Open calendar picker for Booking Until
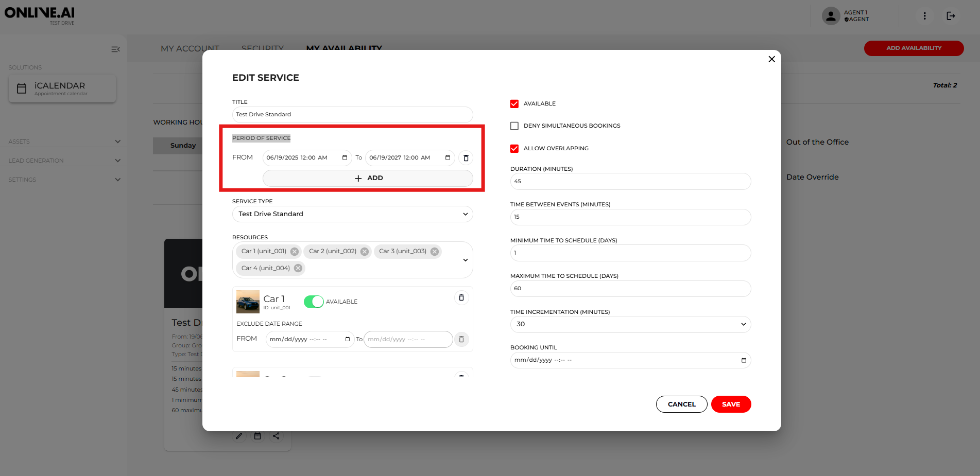 pos(743,360)
